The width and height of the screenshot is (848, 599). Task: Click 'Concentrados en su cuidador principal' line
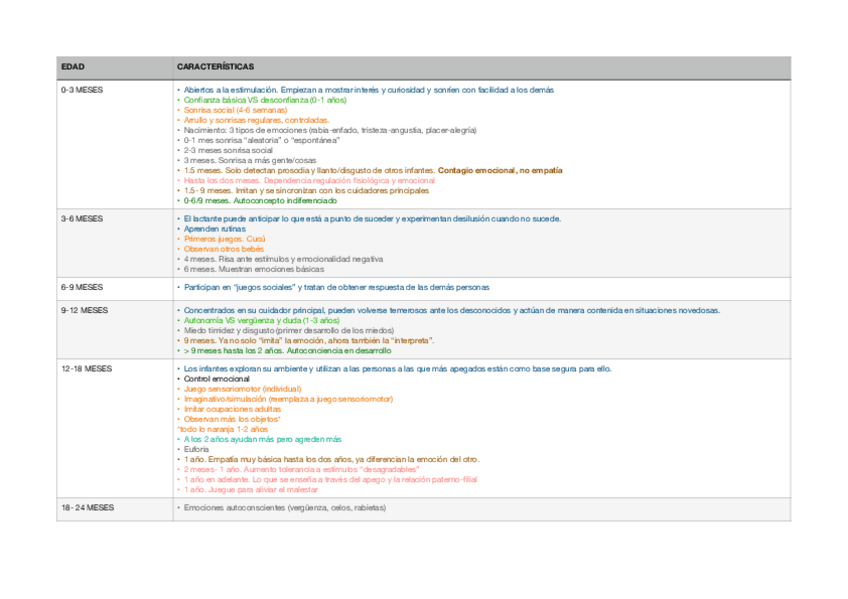click(452, 310)
